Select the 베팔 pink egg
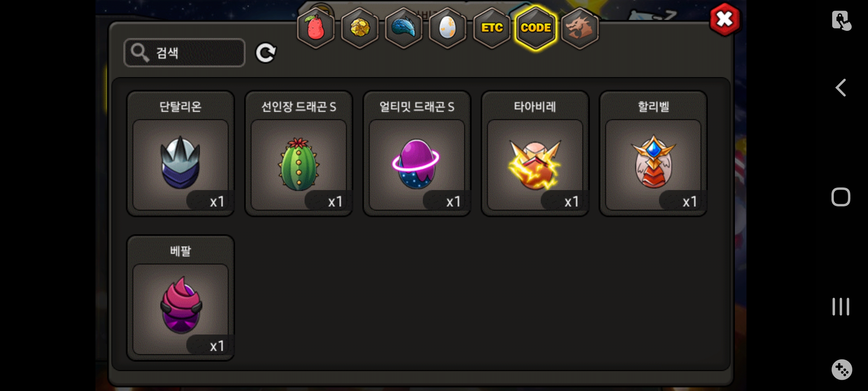This screenshot has width=868, height=391. (180, 298)
